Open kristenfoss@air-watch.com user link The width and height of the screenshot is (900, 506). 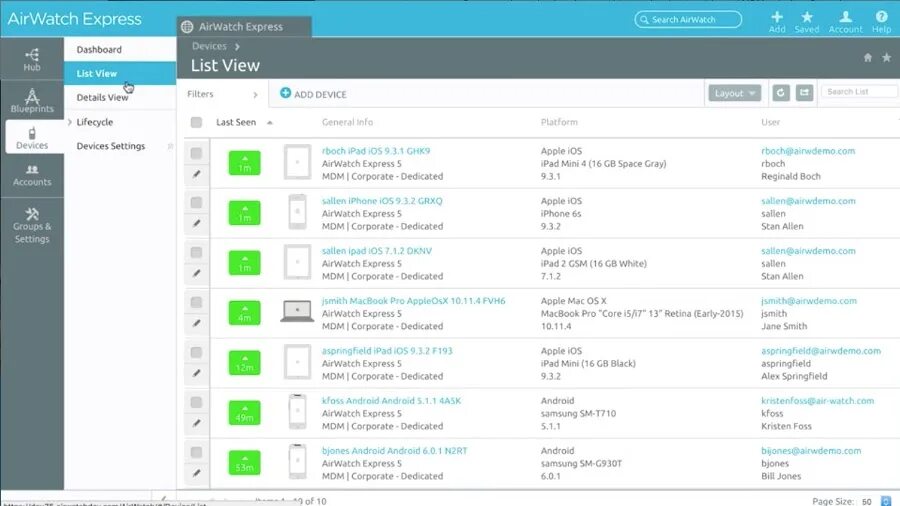(817, 400)
